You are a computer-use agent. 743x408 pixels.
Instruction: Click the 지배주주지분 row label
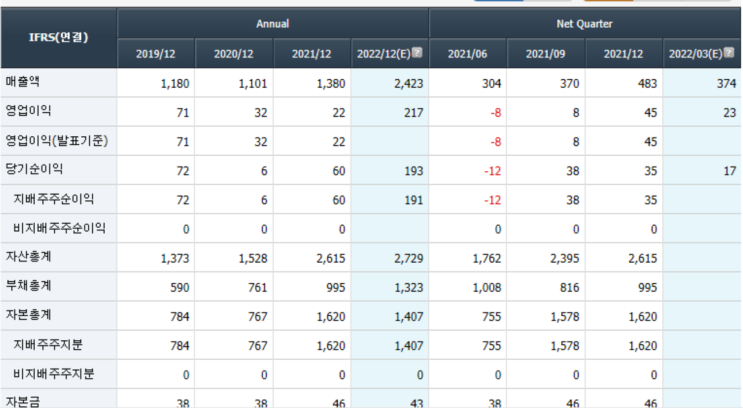click(48, 345)
